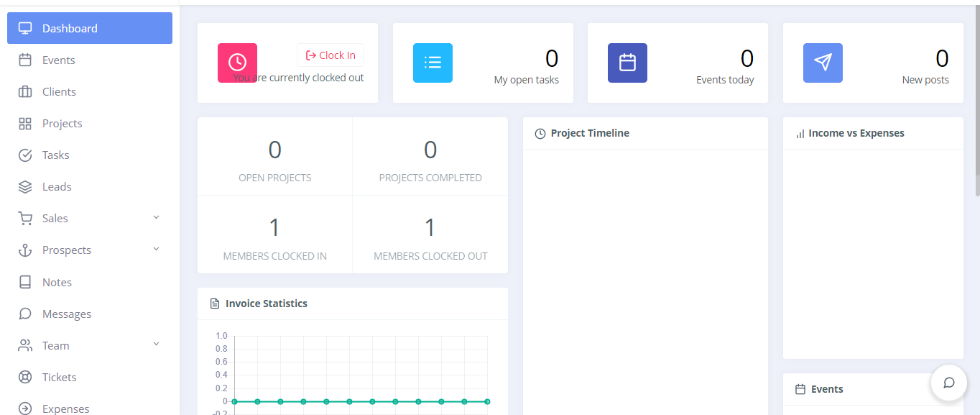Click the calendar icon for Events today
Screen dimensions: 980x415
point(627,63)
